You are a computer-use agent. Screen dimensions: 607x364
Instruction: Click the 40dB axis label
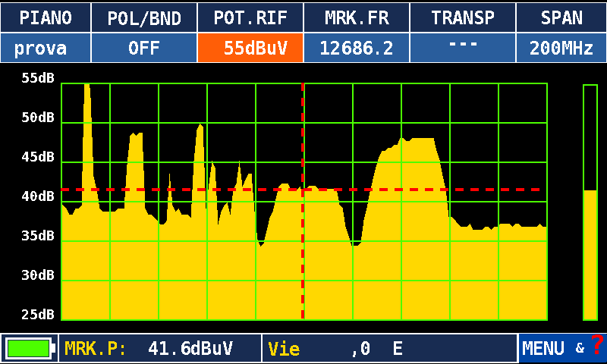[x=37, y=196]
